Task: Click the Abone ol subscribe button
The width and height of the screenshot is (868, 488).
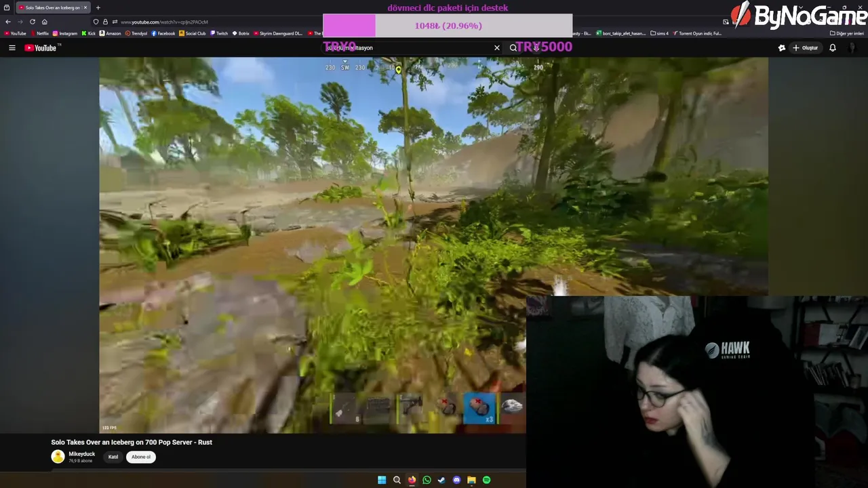Action: (141, 457)
